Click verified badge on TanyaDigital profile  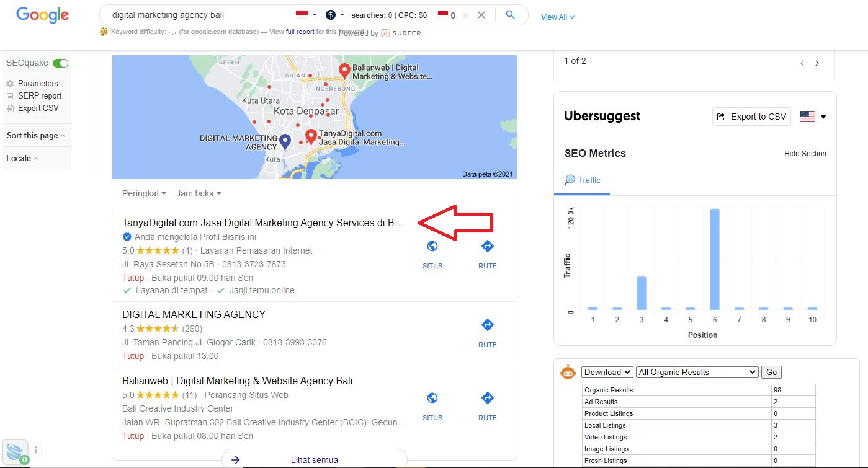(x=127, y=237)
